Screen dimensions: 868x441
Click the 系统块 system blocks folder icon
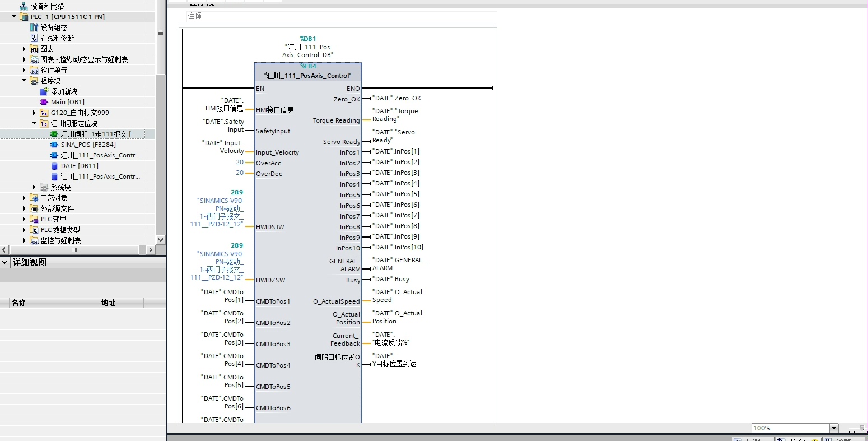point(44,187)
